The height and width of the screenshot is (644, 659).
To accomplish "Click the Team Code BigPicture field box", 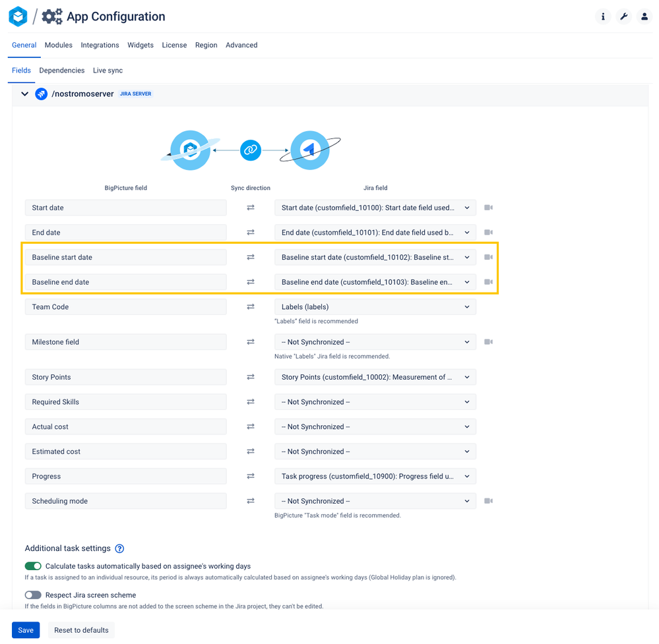I will pyautogui.click(x=125, y=307).
